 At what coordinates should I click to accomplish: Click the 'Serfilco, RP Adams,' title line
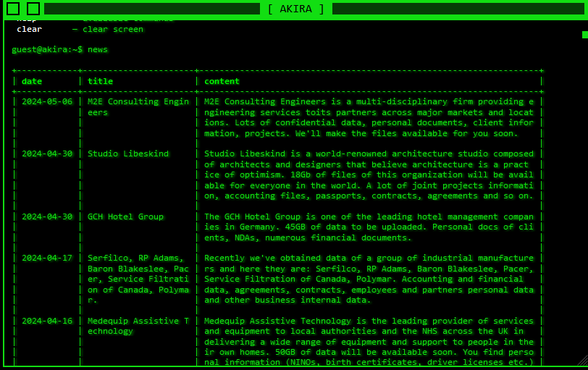(x=135, y=258)
